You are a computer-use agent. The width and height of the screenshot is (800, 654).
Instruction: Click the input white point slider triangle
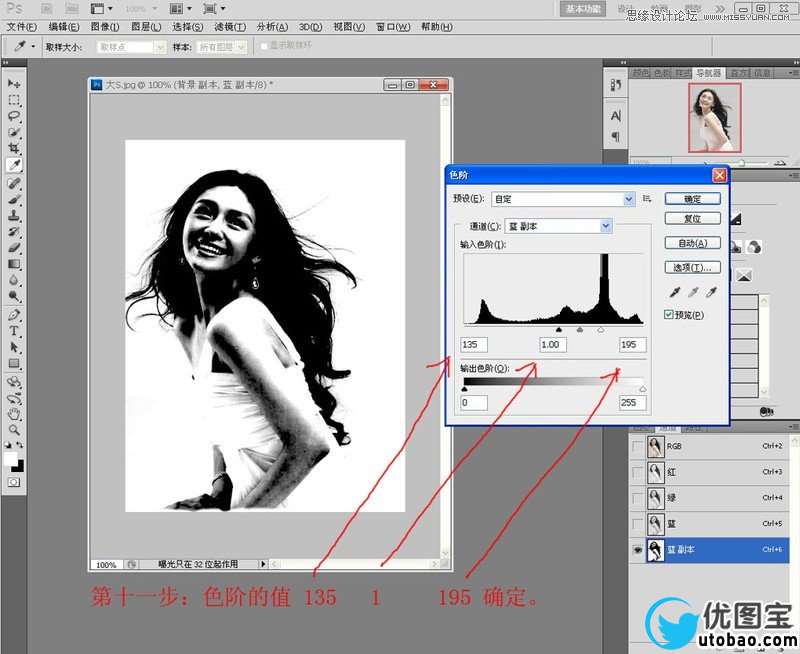click(x=601, y=330)
